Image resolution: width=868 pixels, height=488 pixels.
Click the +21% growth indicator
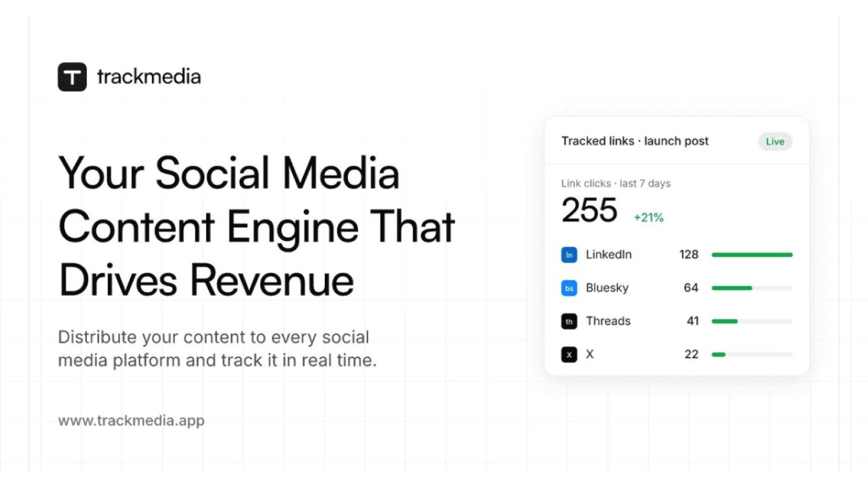[x=648, y=218]
